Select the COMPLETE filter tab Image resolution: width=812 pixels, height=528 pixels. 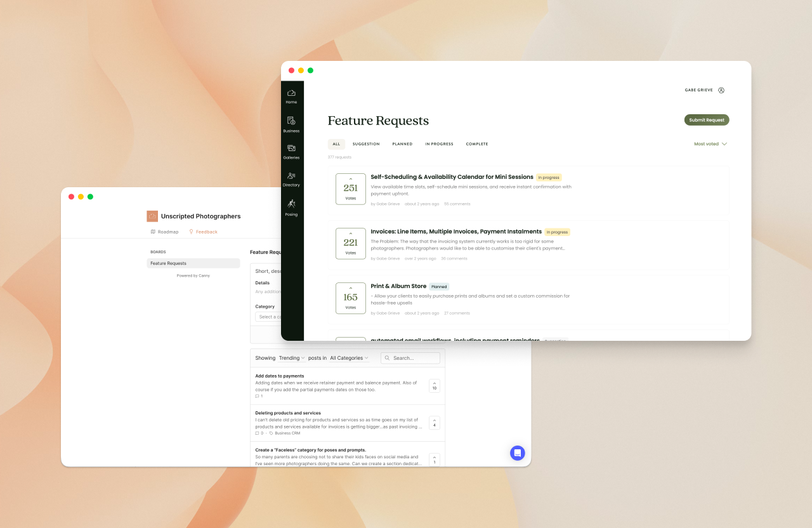[477, 144]
